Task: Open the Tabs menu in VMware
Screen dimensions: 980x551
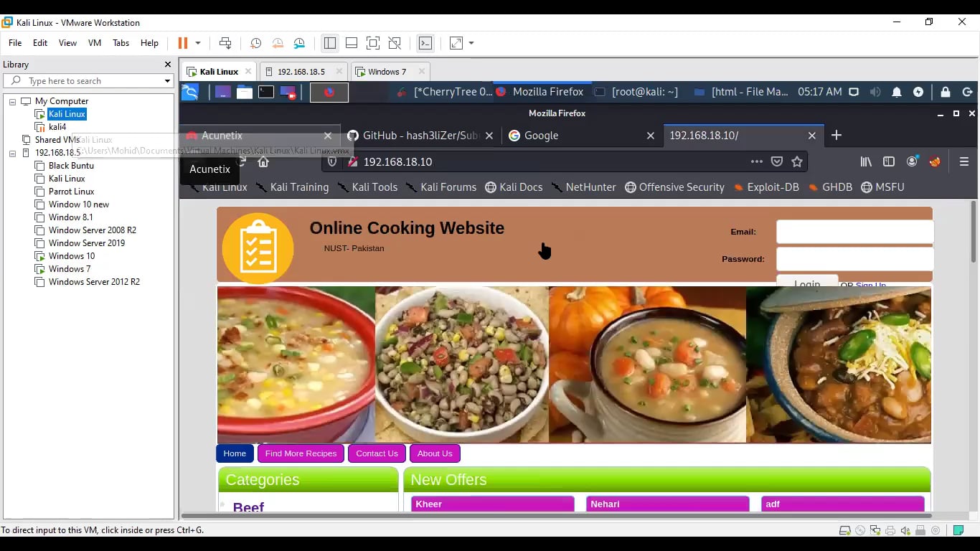Action: pos(121,43)
